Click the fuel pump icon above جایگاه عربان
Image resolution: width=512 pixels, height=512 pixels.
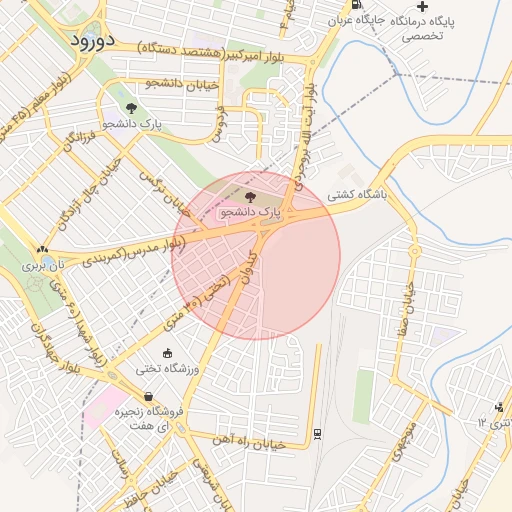(x=357, y=4)
